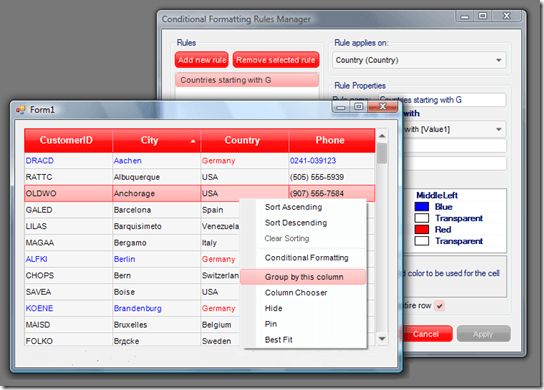Click the phone cell 0241-039123
Image resolution: width=544 pixels, height=390 pixels.
pos(332,161)
